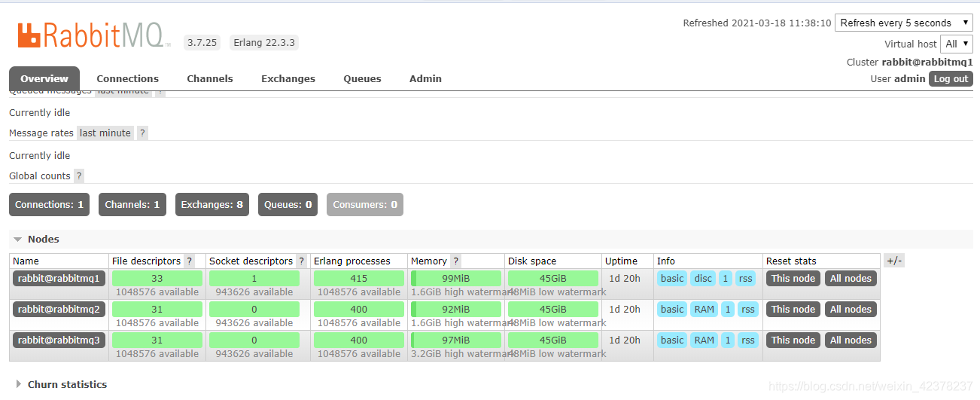
Task: Click the Channels: 1 count button
Action: (x=132, y=205)
